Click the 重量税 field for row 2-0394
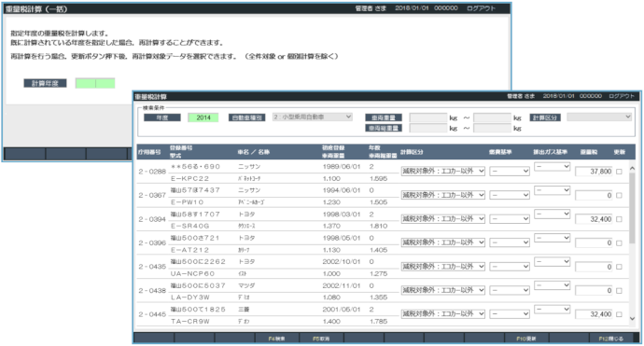The width and height of the screenshot is (644, 346). [x=594, y=219]
